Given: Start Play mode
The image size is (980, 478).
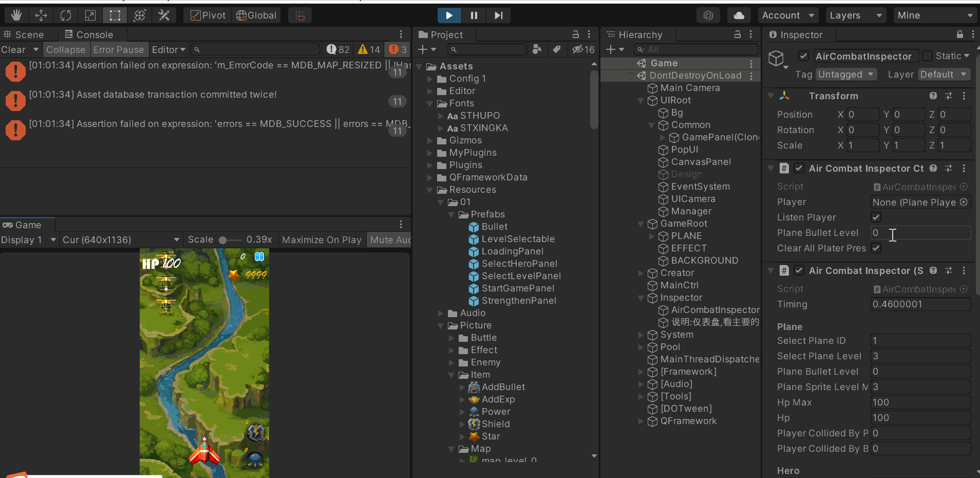Looking at the screenshot, I should click(x=449, y=15).
